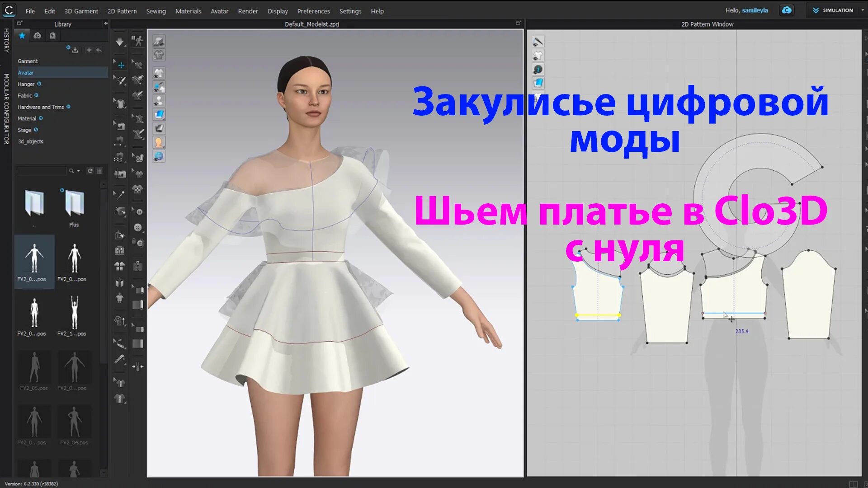Click the samileyla username link
Image resolution: width=868 pixels, height=488 pixels.
[x=755, y=10]
